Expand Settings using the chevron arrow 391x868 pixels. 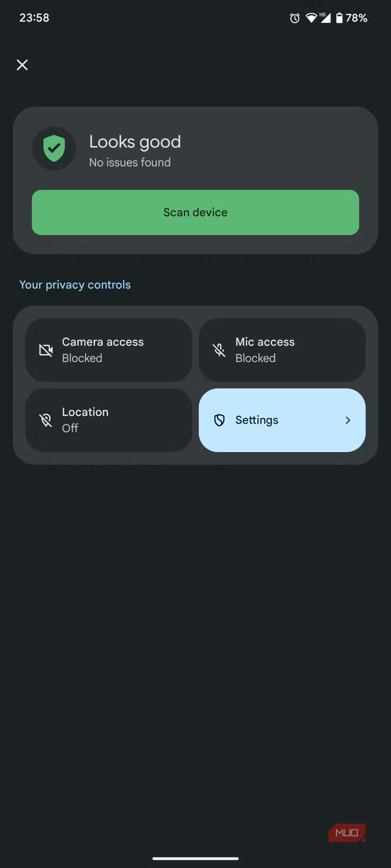(x=348, y=420)
